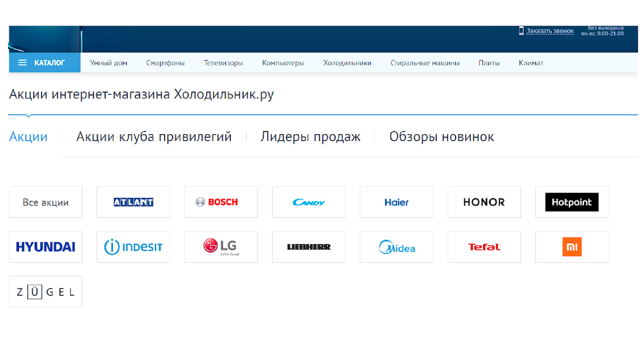Open the Плиты category
The width and height of the screenshot is (644, 362).
click(x=489, y=63)
